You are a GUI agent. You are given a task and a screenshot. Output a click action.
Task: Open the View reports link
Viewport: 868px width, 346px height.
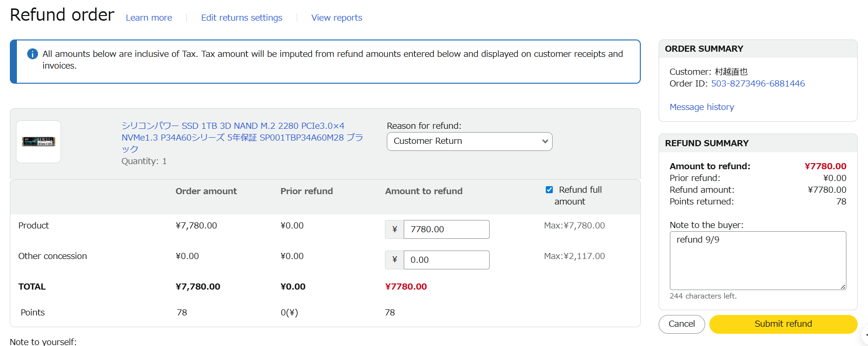[337, 18]
